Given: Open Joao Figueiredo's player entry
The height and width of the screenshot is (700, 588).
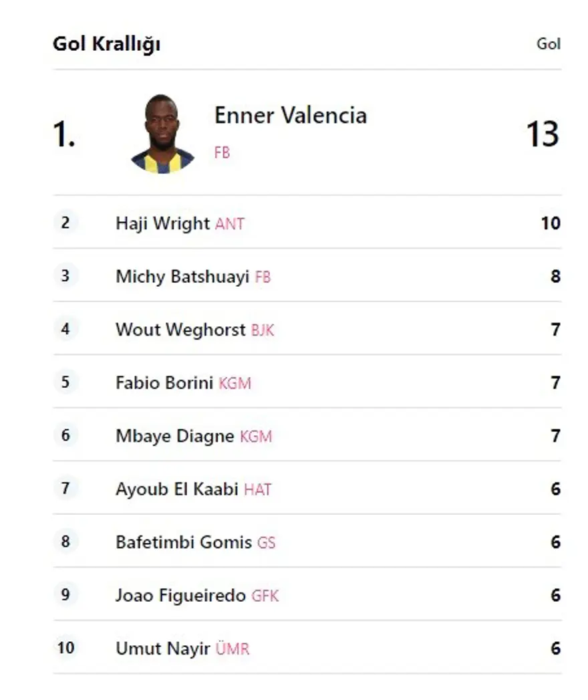Looking at the screenshot, I should (x=180, y=595).
